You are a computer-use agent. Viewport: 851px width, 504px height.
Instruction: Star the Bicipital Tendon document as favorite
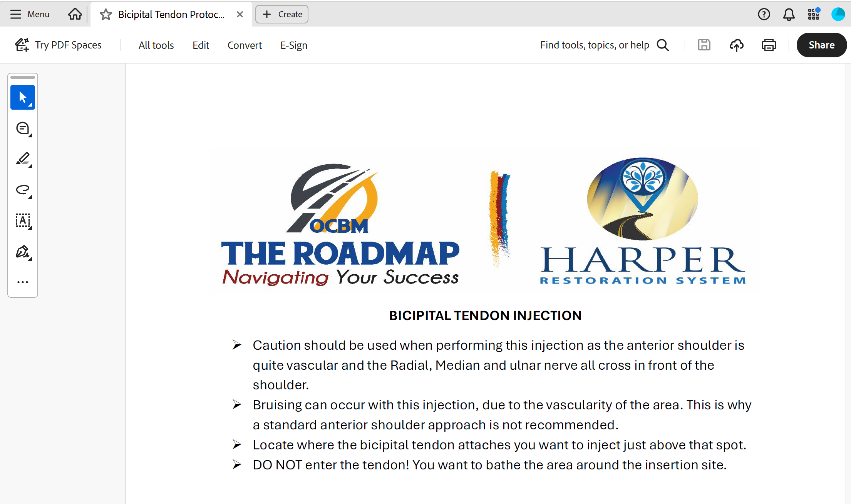click(x=105, y=14)
